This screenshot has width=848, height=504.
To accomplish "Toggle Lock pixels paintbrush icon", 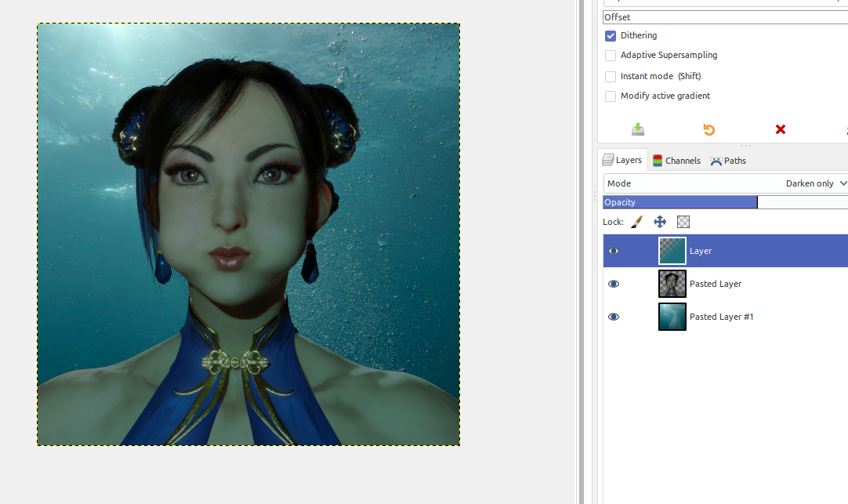I will coord(637,222).
